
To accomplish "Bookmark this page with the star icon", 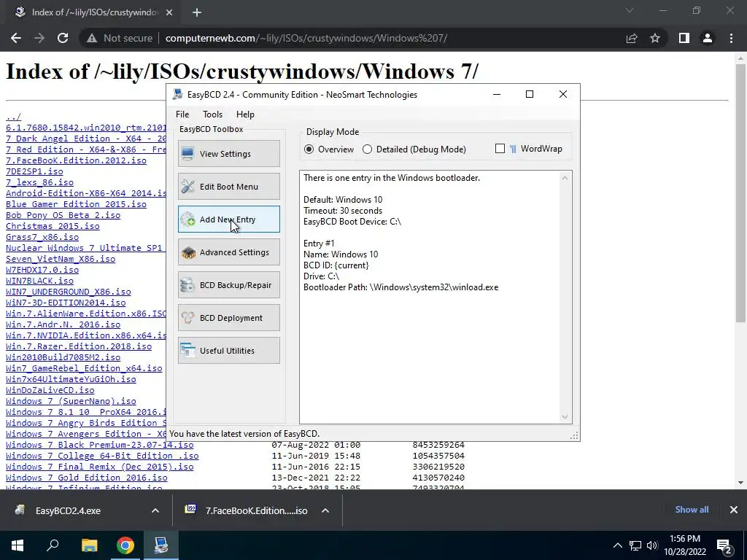I will 655,38.
